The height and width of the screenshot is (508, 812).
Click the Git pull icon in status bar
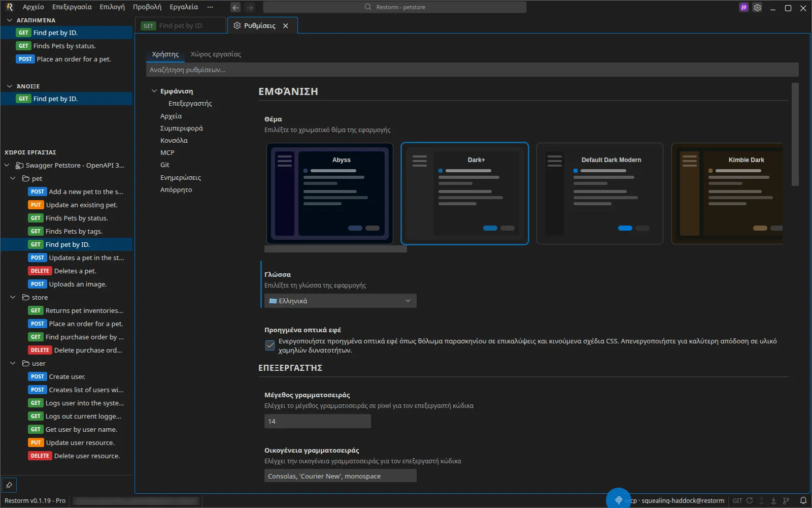(773, 500)
